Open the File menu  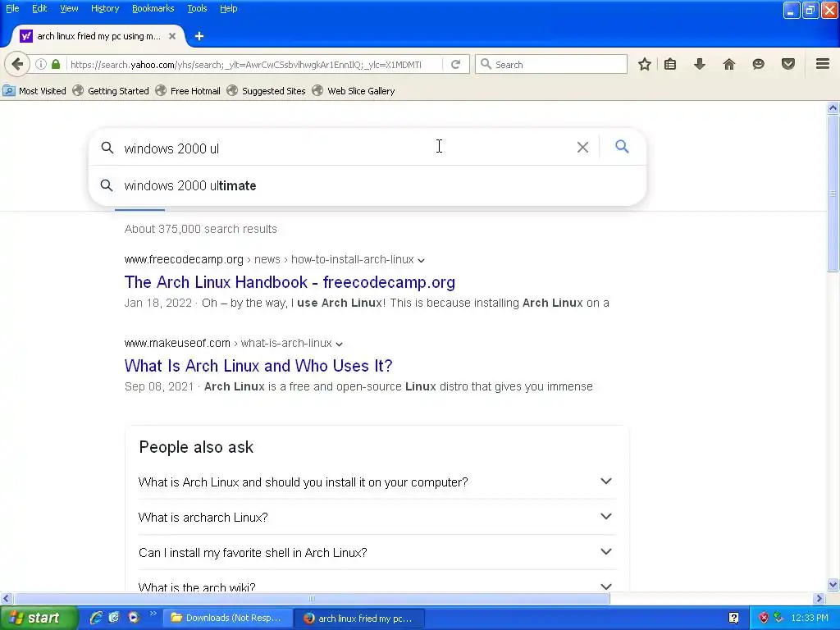12,8
